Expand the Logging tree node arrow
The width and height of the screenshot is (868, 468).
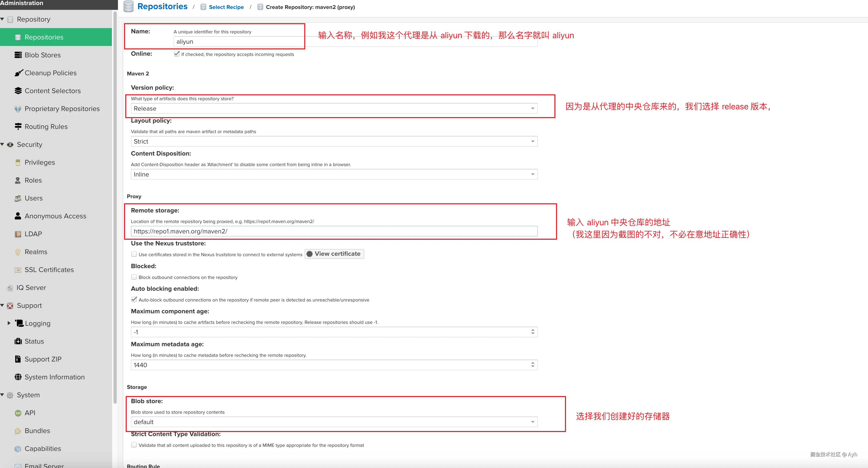[x=9, y=323]
